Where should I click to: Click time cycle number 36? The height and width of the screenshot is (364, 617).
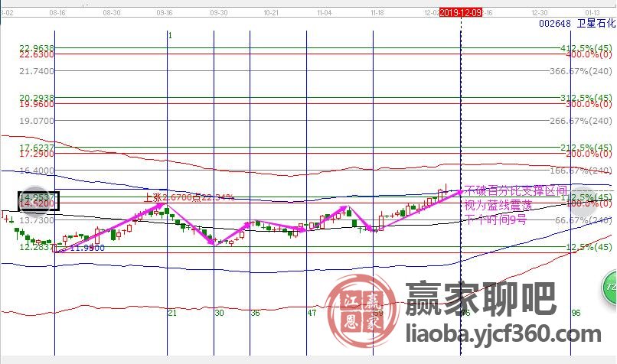pos(256,313)
